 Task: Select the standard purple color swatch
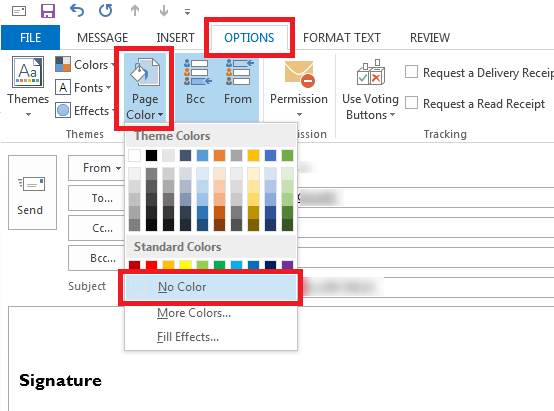click(287, 265)
